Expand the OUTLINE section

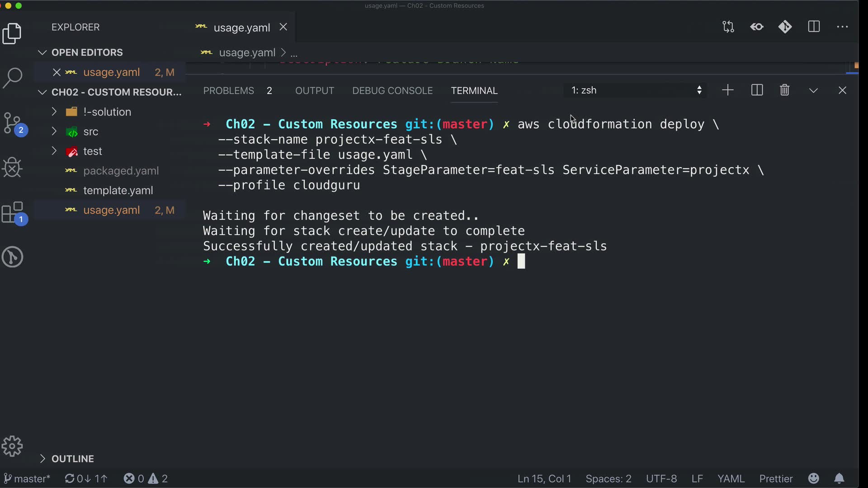(72, 459)
